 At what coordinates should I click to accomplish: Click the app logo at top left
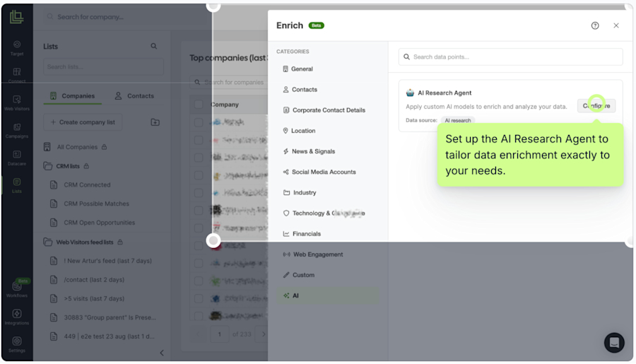point(17,17)
